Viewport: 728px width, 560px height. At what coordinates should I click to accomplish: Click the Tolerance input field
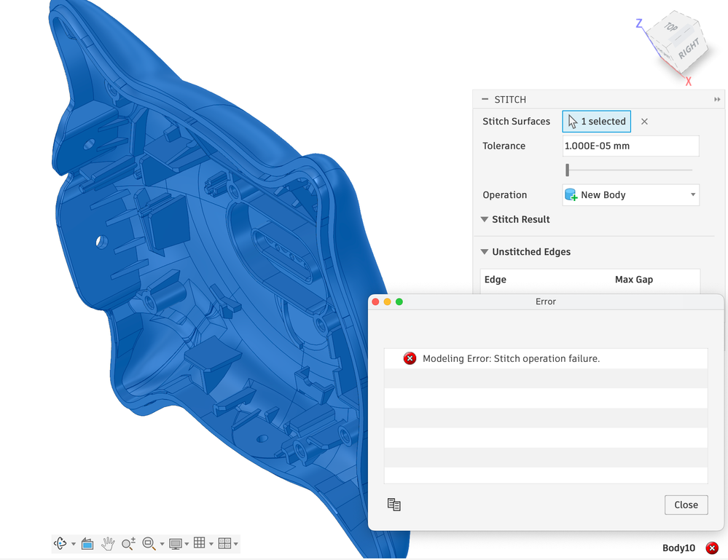coord(630,146)
